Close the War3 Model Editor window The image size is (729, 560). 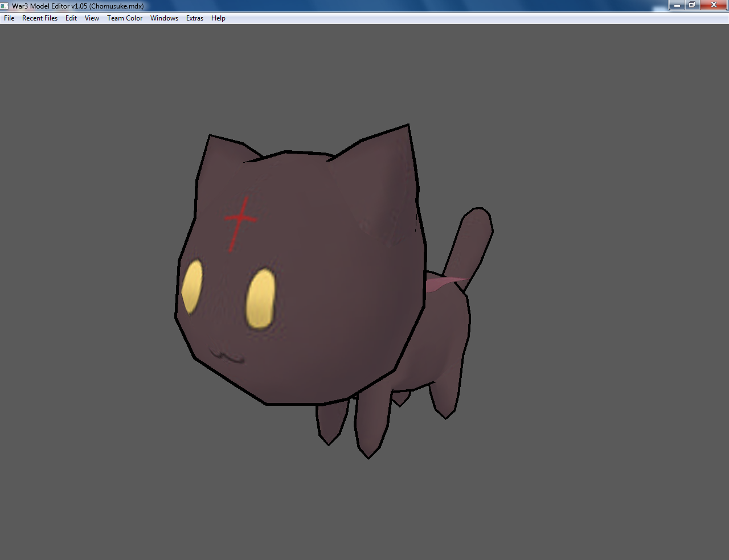click(714, 5)
